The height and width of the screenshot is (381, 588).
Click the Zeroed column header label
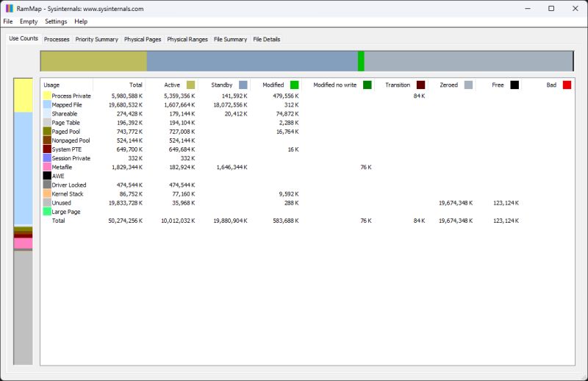[448, 85]
